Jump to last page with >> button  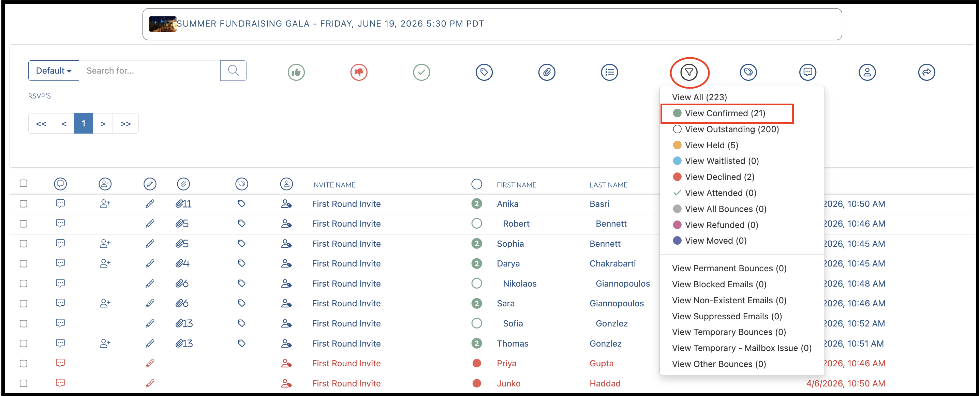pos(125,123)
